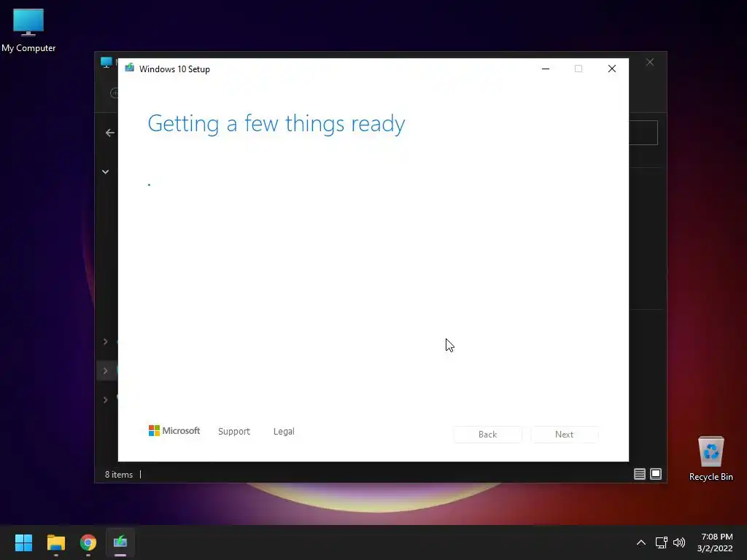Expand the highlighted File Explorer tree node

(x=105, y=370)
